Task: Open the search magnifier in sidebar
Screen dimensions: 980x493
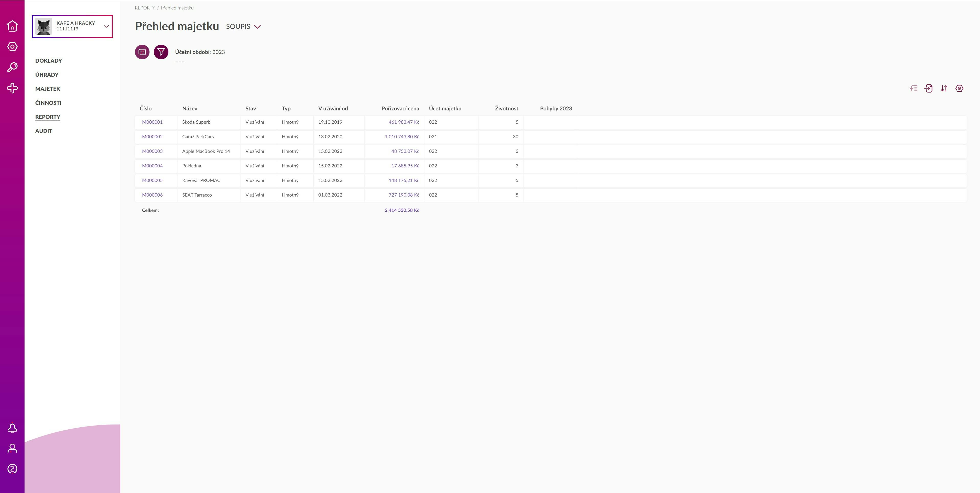Action: [12, 67]
